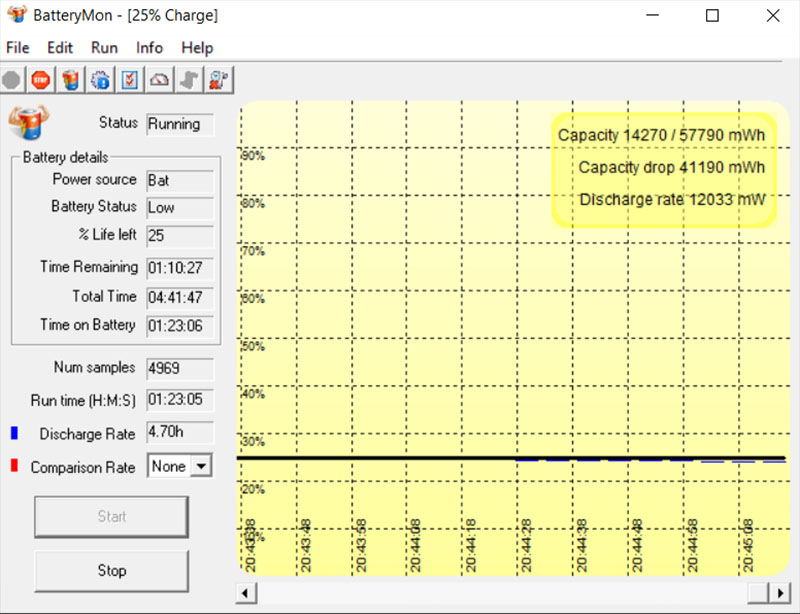Open the Run menu

click(104, 47)
